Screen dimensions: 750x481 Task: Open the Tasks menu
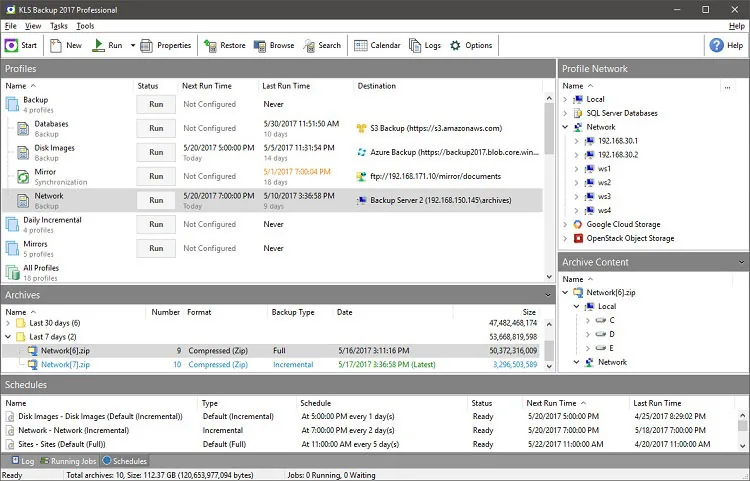coord(59,26)
